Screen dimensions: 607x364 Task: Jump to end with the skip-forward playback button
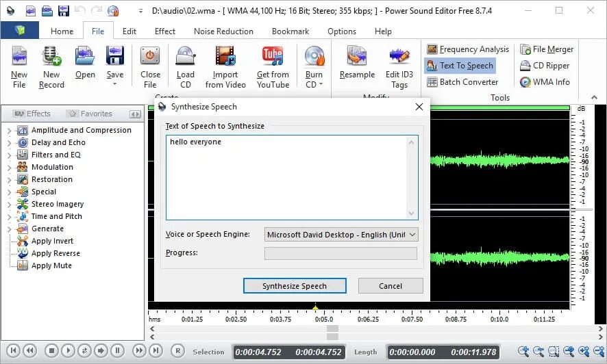point(156,351)
